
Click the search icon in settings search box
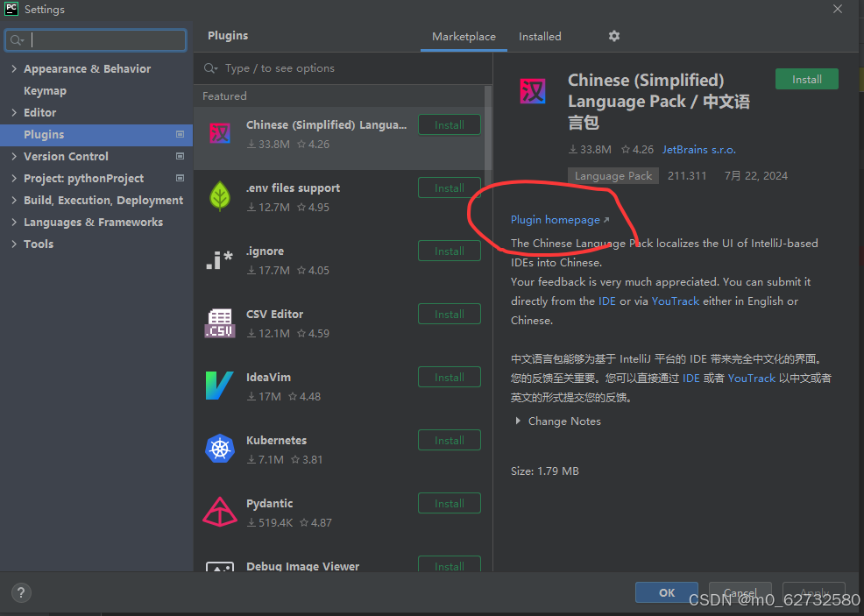pyautogui.click(x=17, y=40)
